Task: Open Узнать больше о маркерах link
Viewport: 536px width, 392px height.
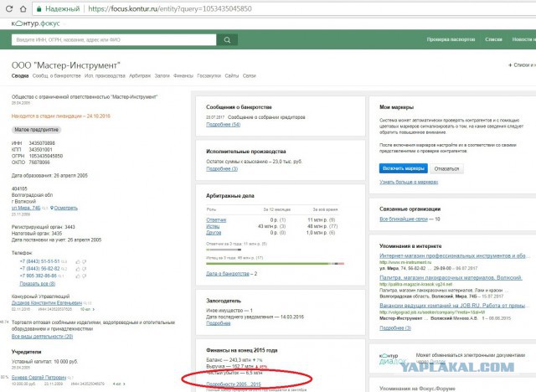Action: click(409, 182)
